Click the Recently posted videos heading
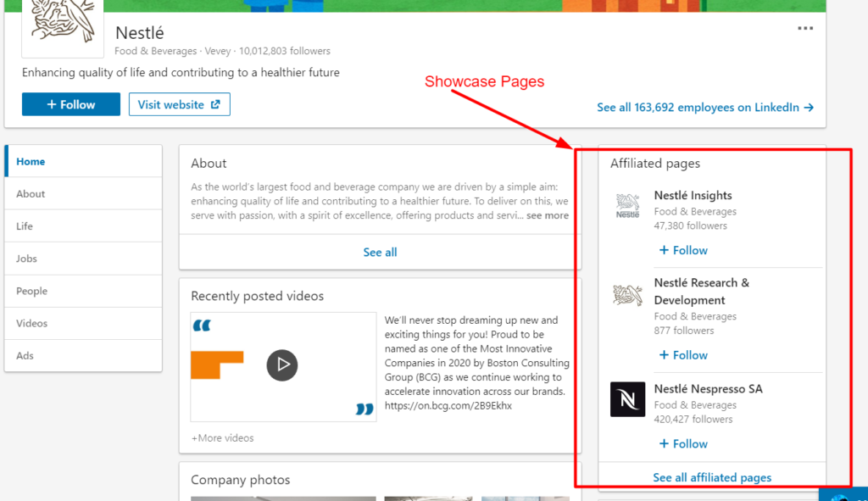 pyautogui.click(x=258, y=296)
